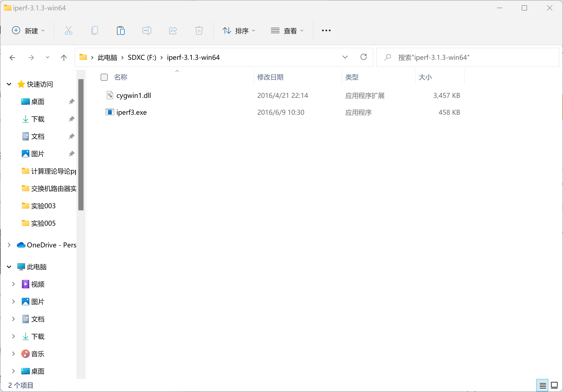Click the Delete trash icon
Image resolution: width=563 pixels, height=392 pixels.
199,30
